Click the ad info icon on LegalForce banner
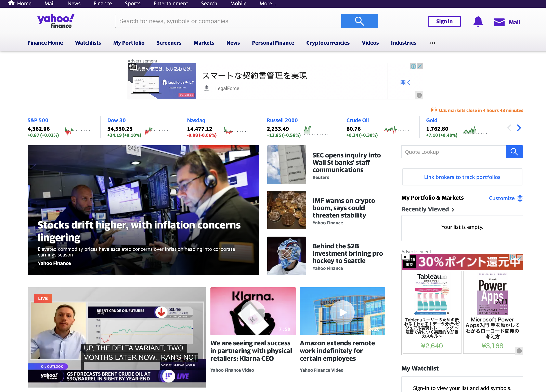Image resolution: width=546 pixels, height=392 pixels. pyautogui.click(x=413, y=66)
